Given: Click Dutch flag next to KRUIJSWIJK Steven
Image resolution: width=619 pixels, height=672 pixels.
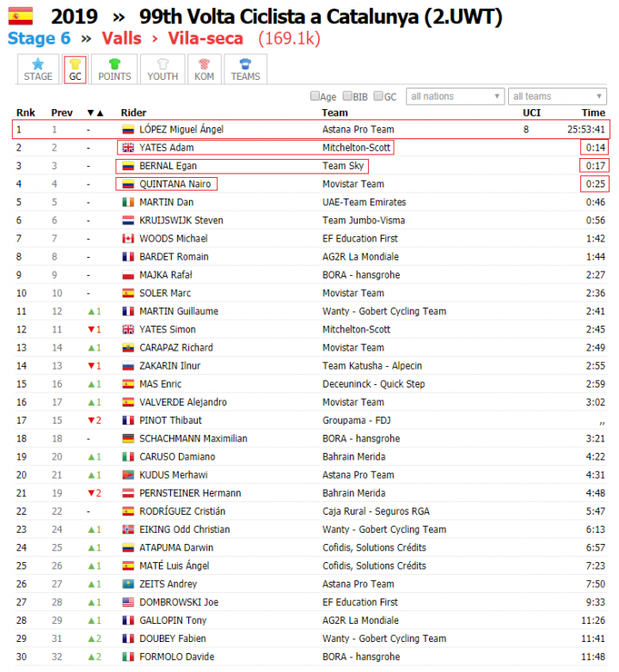Looking at the screenshot, I should click(x=128, y=220).
